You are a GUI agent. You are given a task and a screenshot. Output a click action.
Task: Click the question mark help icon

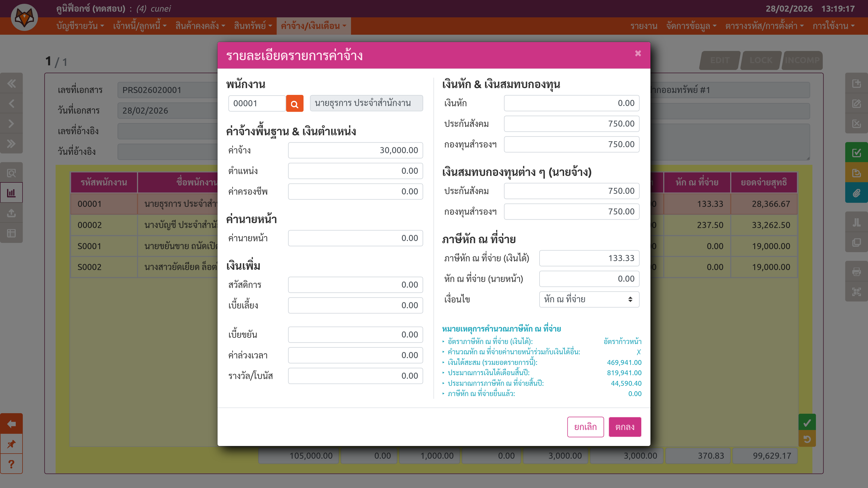click(x=11, y=464)
